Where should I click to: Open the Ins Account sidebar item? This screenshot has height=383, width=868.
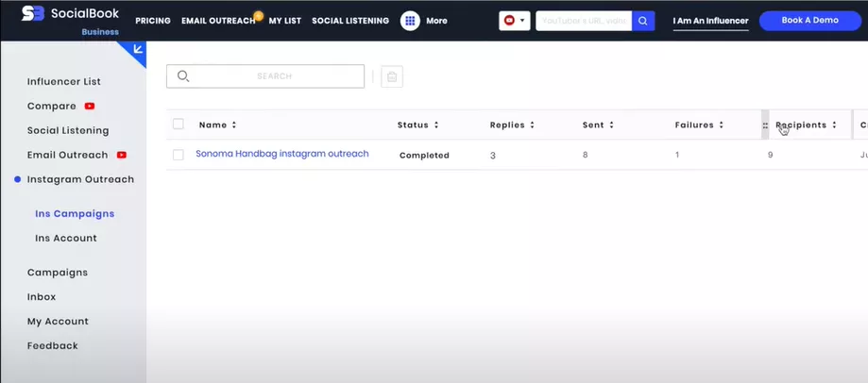[66, 239]
